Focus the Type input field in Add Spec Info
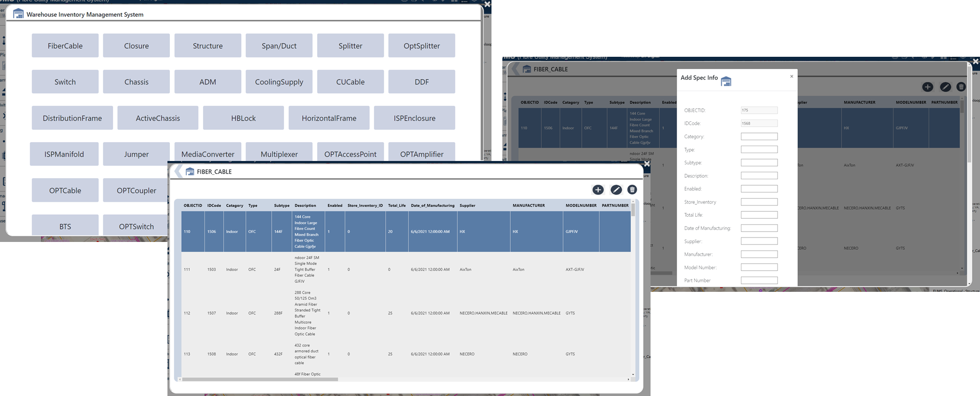 tap(759, 150)
